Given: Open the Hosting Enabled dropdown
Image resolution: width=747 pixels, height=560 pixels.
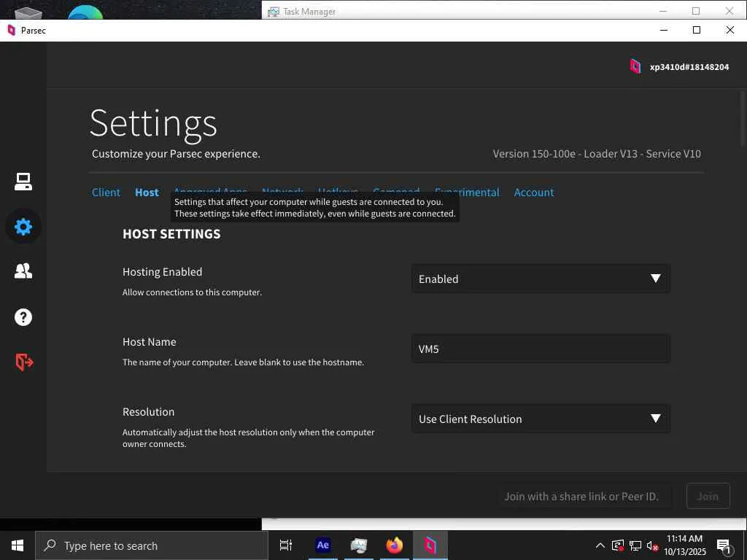Looking at the screenshot, I should (541, 279).
